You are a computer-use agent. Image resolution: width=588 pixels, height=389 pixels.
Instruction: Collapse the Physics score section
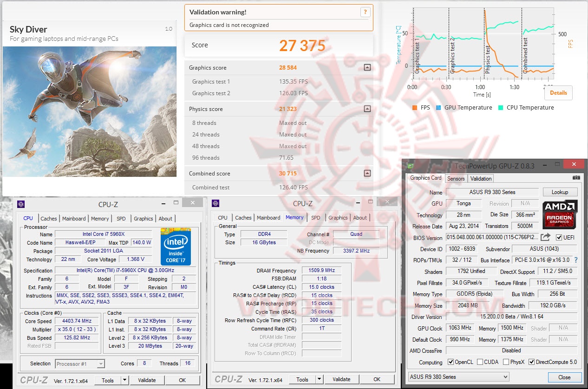pos(367,109)
